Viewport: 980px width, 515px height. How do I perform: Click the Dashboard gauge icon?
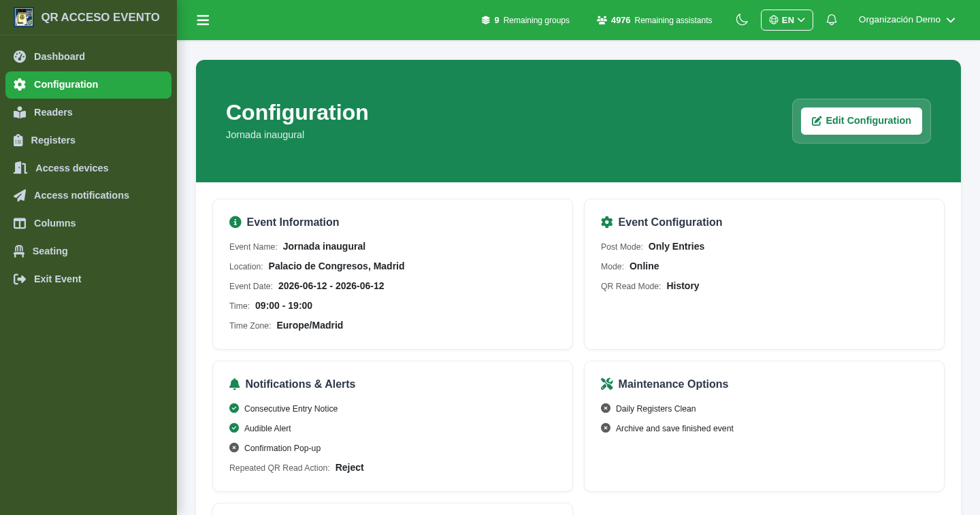click(20, 56)
